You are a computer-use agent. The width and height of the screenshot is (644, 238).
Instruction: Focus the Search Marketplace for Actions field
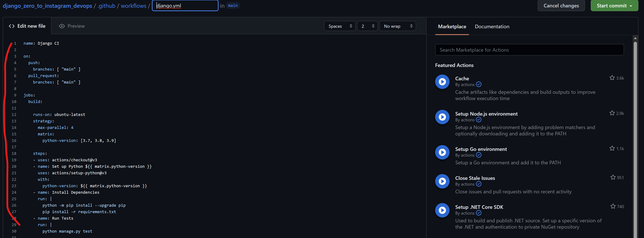click(529, 50)
